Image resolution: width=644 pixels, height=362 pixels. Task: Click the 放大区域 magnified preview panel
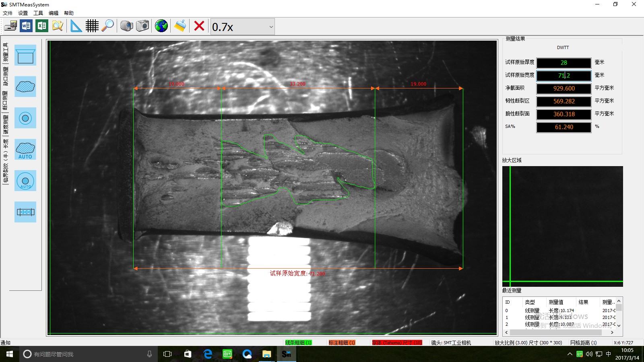563,226
